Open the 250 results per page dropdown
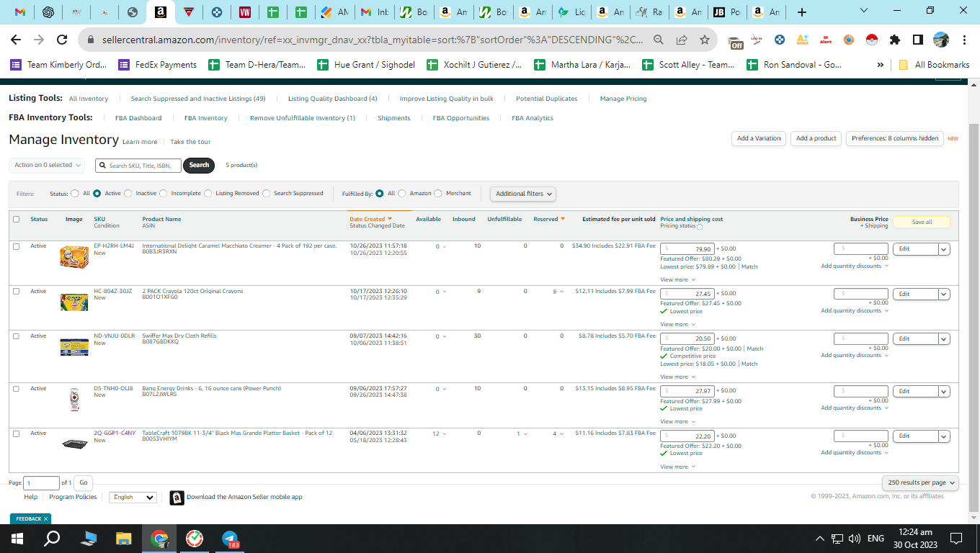980x553 pixels. coord(920,482)
